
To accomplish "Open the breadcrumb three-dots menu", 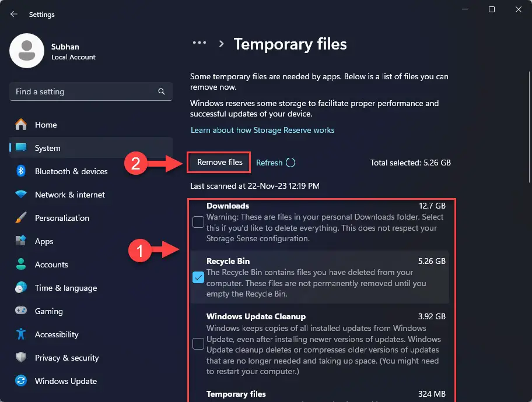I will click(x=199, y=43).
